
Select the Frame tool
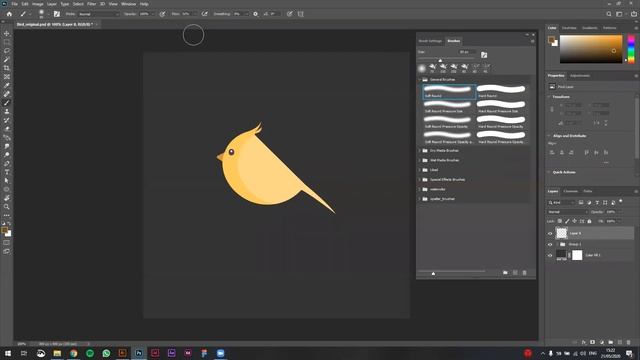click(7, 77)
